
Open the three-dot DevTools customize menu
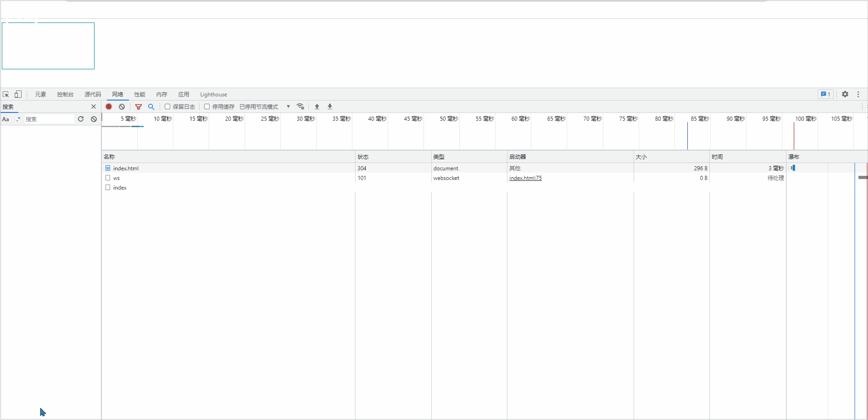pos(858,94)
